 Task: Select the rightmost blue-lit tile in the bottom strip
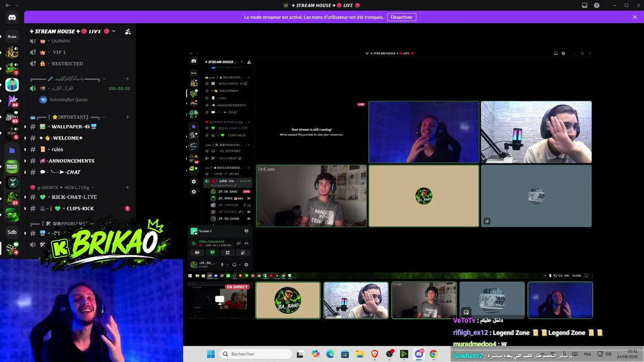[560, 300]
